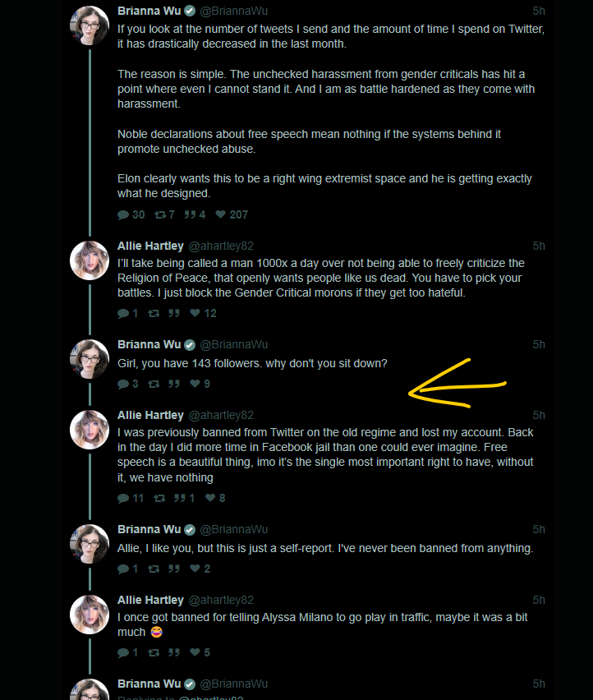
Task: Quote the Facebook jail tweet
Action: (x=179, y=498)
